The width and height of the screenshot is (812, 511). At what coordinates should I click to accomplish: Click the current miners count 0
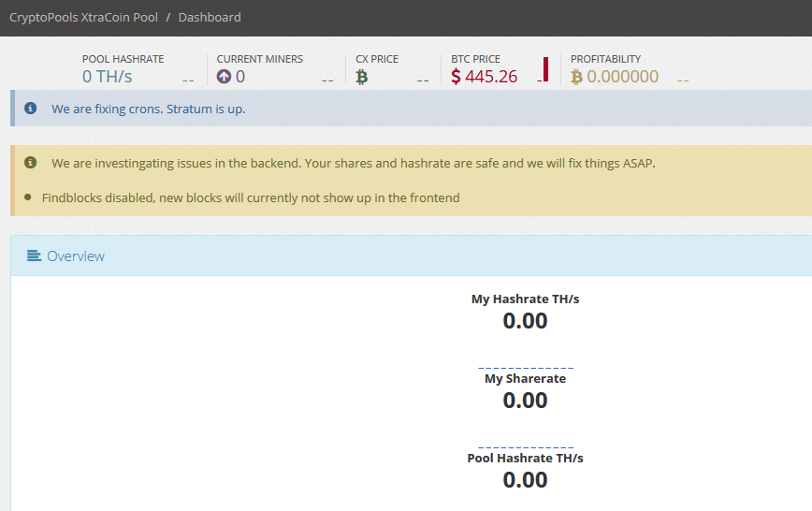[x=240, y=77]
